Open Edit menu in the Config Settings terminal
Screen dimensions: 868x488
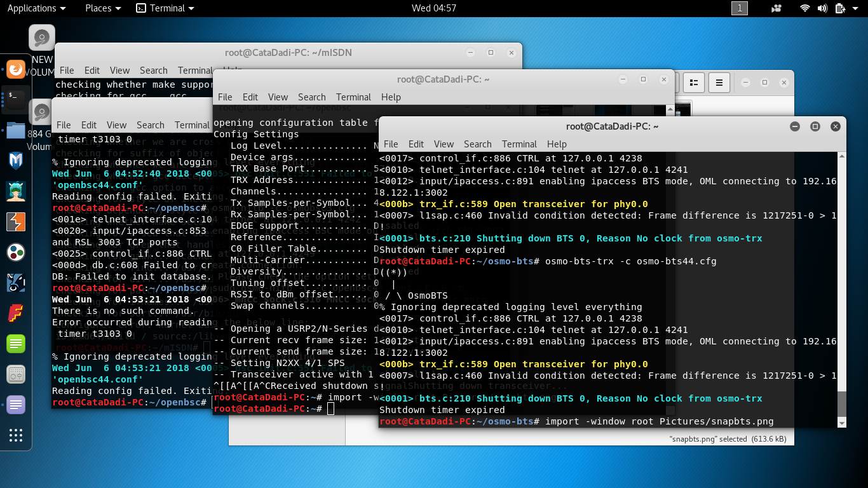(x=250, y=97)
